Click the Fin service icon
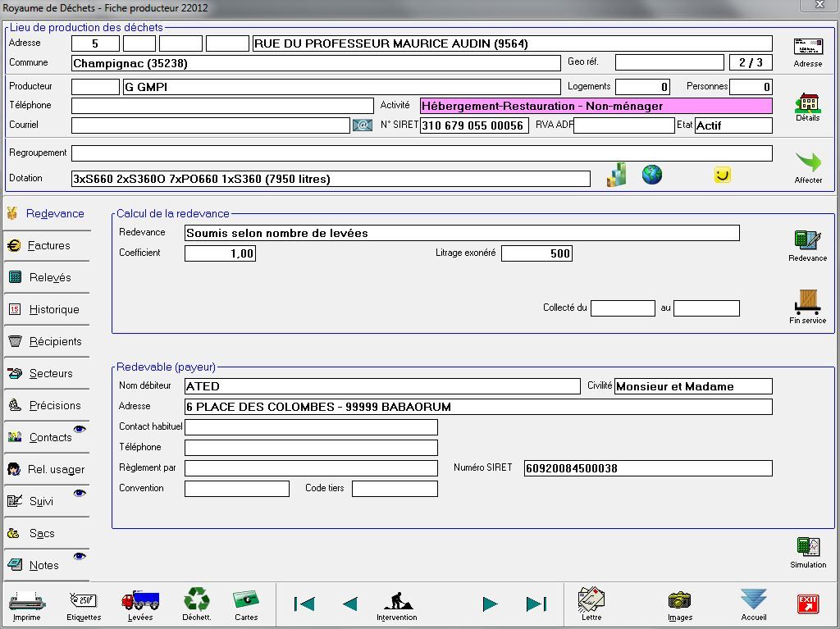 [x=807, y=303]
